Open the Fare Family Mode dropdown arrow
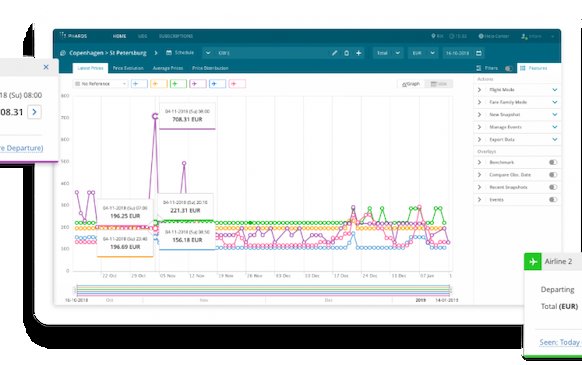 pyautogui.click(x=555, y=102)
